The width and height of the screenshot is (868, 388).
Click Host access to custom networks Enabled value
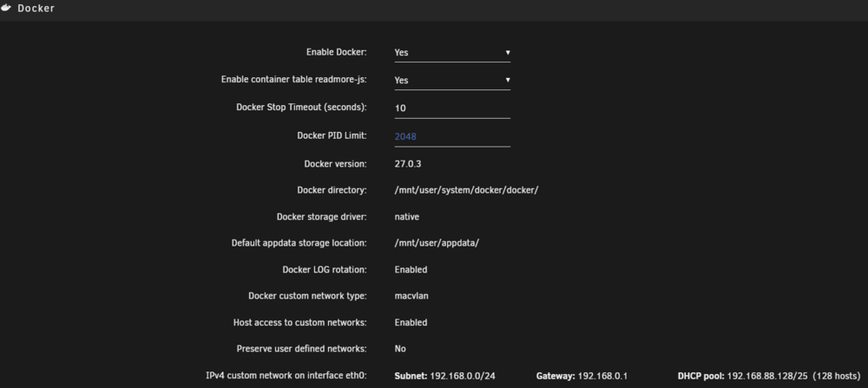411,323
